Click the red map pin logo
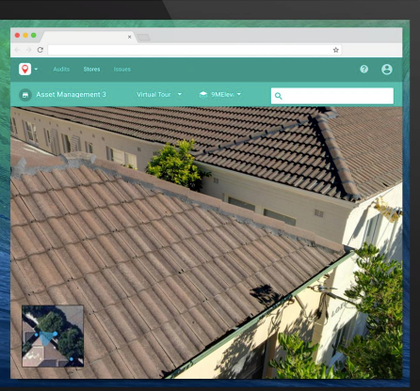 (25, 69)
